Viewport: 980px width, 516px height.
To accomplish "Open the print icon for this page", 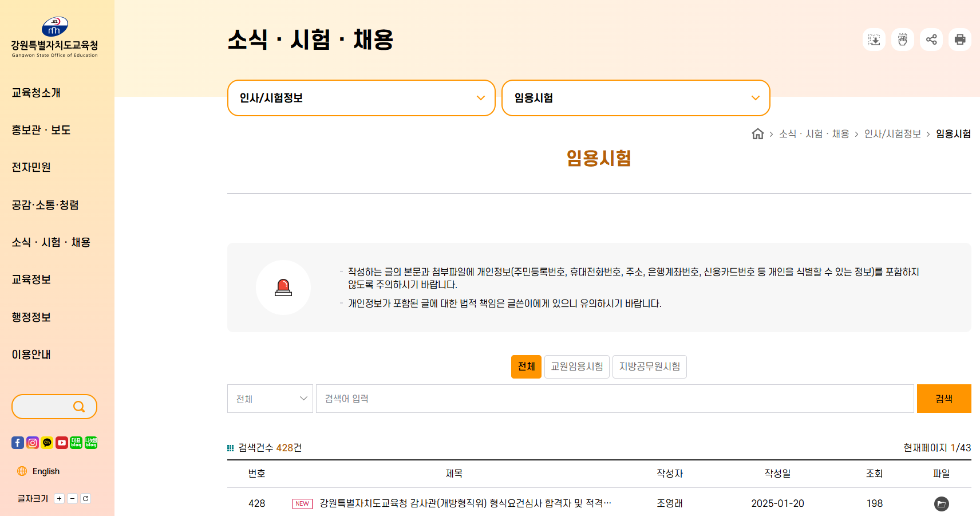I will pyautogui.click(x=960, y=40).
